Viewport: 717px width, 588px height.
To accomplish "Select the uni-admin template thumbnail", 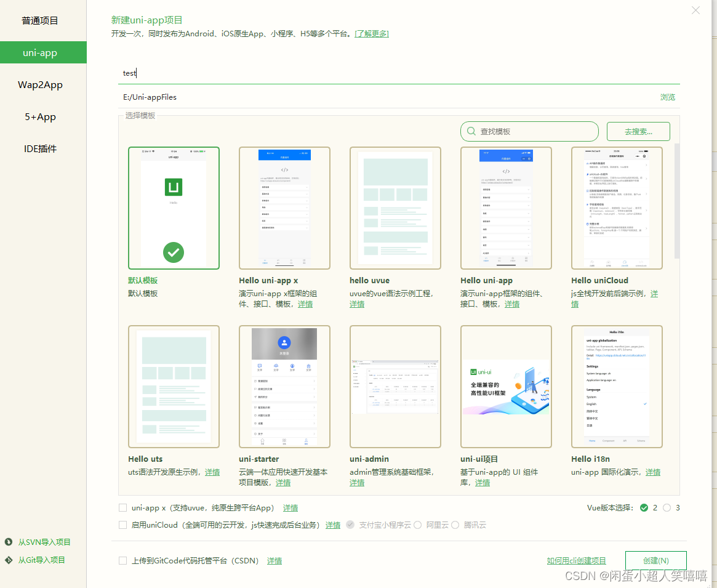I will [395, 387].
